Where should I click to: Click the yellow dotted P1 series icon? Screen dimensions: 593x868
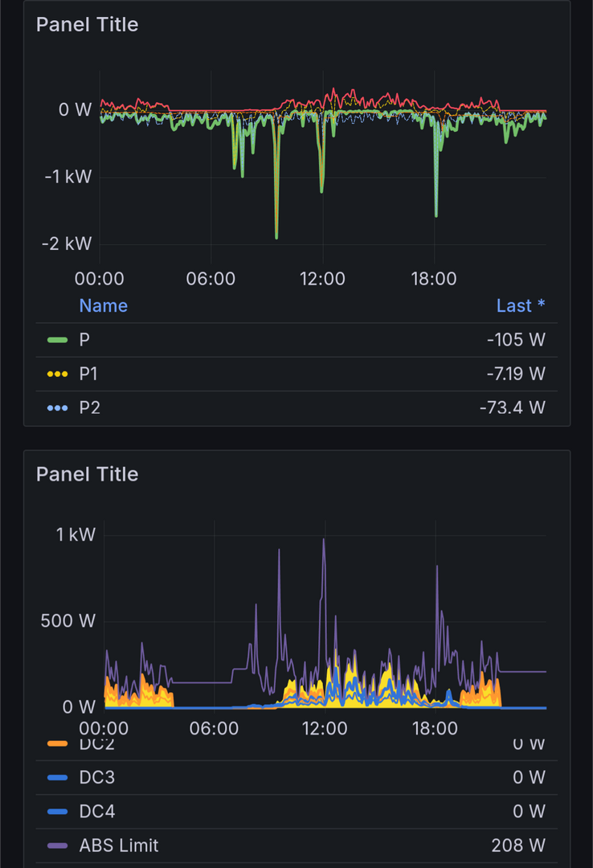[x=57, y=374]
